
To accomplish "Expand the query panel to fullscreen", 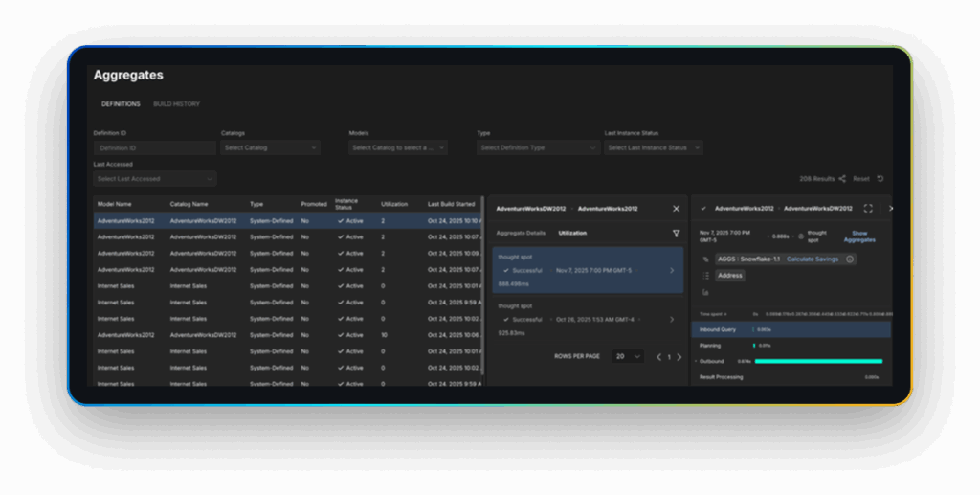I will (x=868, y=209).
